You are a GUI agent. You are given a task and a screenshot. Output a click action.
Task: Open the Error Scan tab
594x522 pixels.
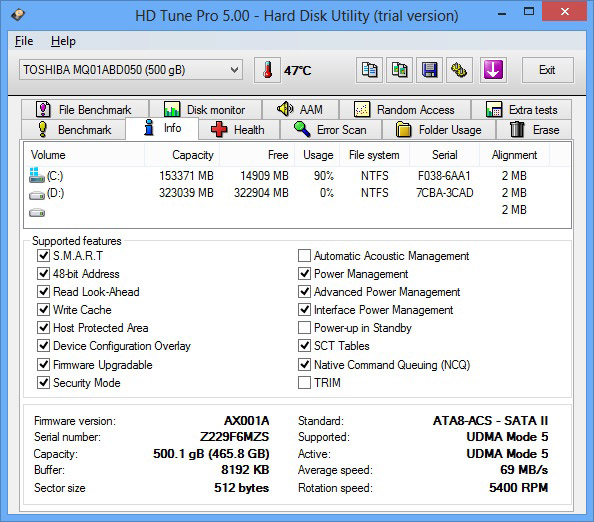[331, 130]
